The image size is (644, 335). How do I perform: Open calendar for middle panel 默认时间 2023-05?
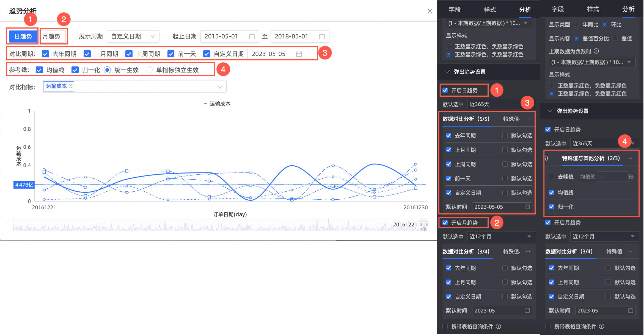click(527, 310)
